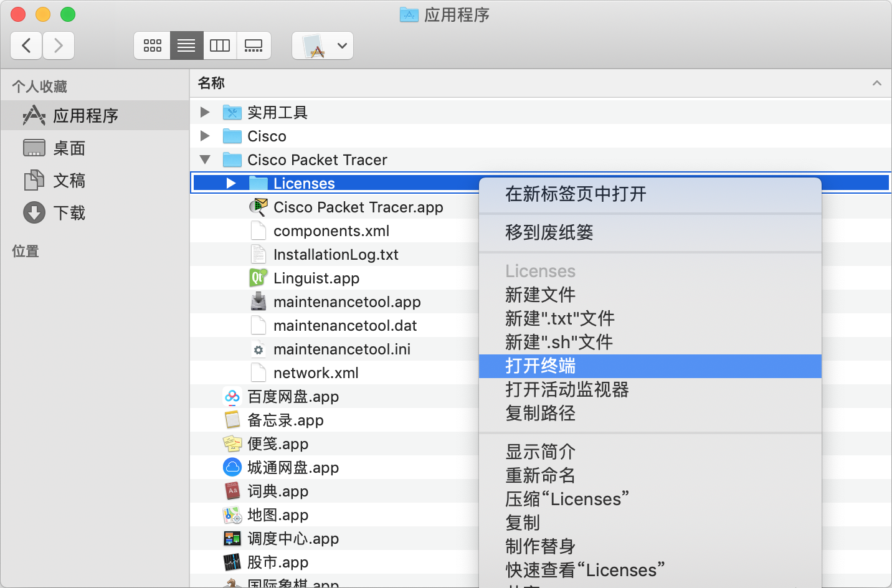Click the network.xml file name

(316, 372)
